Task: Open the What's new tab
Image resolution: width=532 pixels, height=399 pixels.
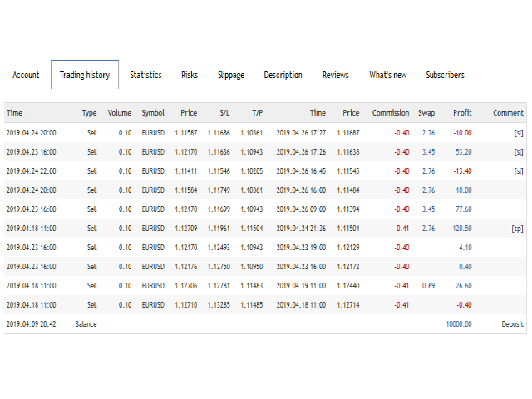Action: 388,75
